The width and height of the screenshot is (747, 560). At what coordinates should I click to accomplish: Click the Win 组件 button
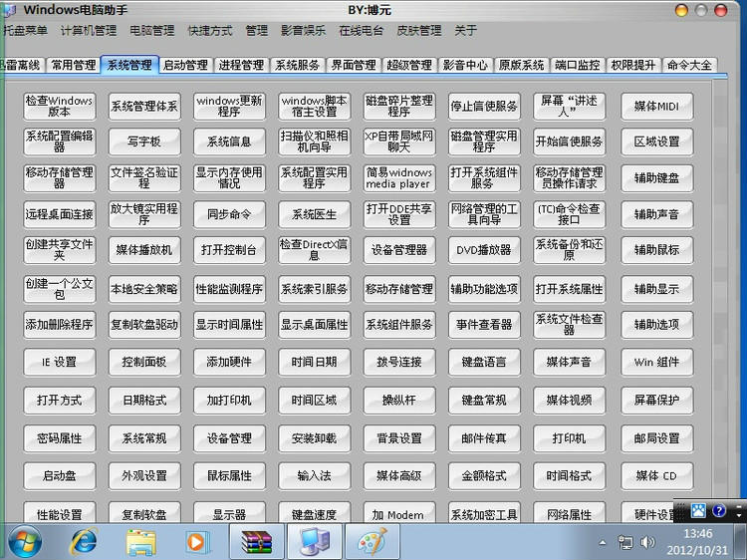coord(657,362)
